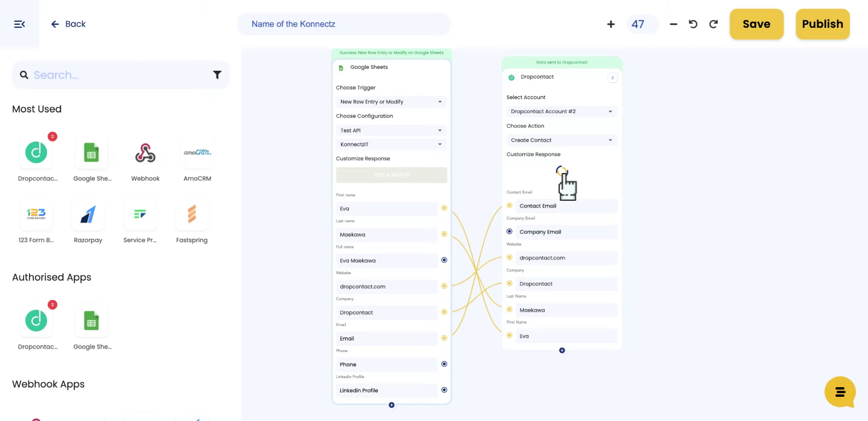Click the zoom level value 47
The image size is (868, 421).
point(642,24)
